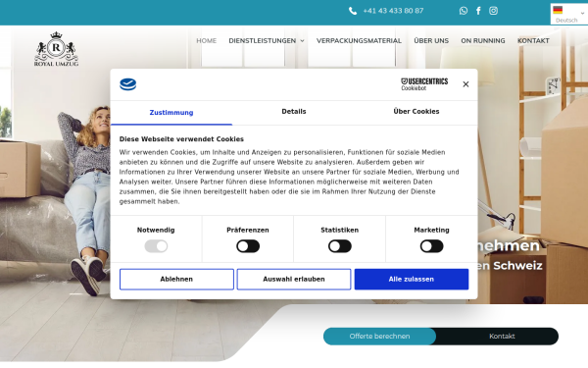Image resolution: width=588 pixels, height=368 pixels.
Task: Click the Notwendig category label
Action: pyautogui.click(x=156, y=230)
